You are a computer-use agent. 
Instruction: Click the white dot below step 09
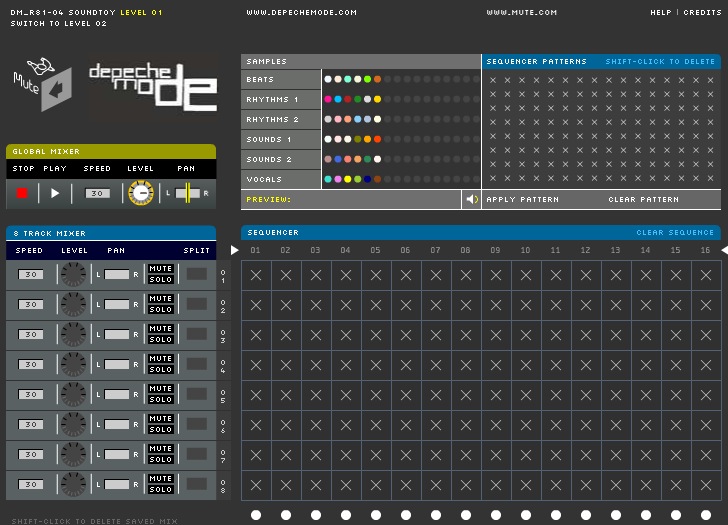(x=496, y=515)
